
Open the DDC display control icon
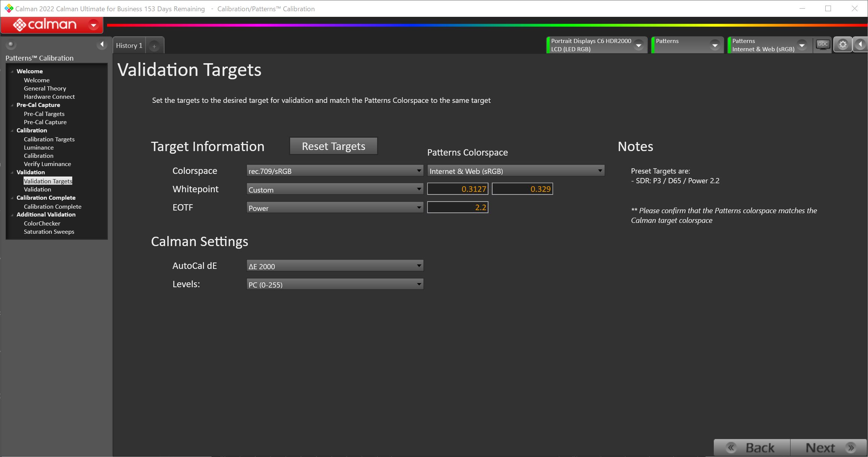[x=823, y=45]
